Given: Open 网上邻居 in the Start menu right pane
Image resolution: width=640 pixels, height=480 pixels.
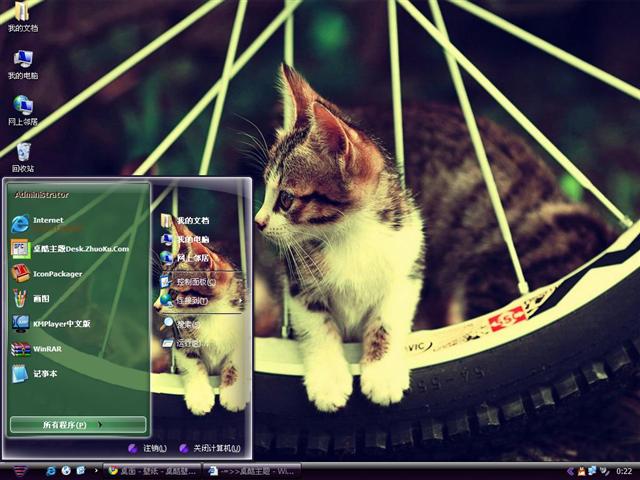Looking at the screenshot, I should coord(185,258).
